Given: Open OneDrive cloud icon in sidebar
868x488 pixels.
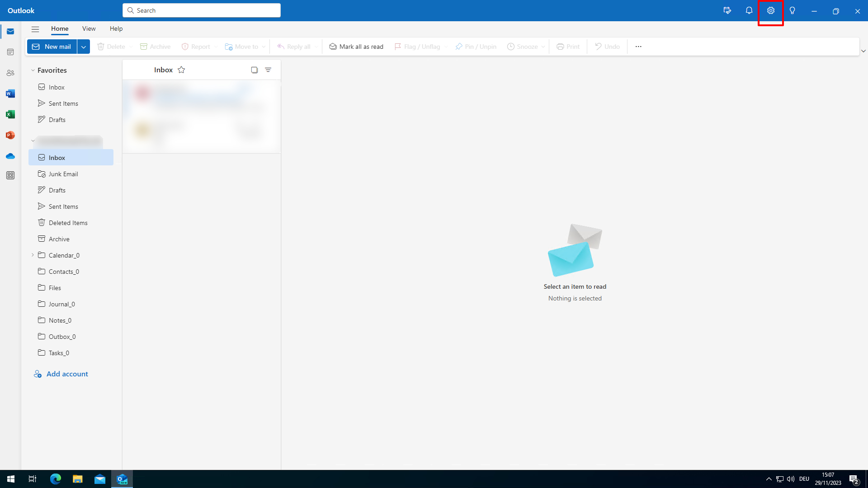Looking at the screenshot, I should point(10,156).
